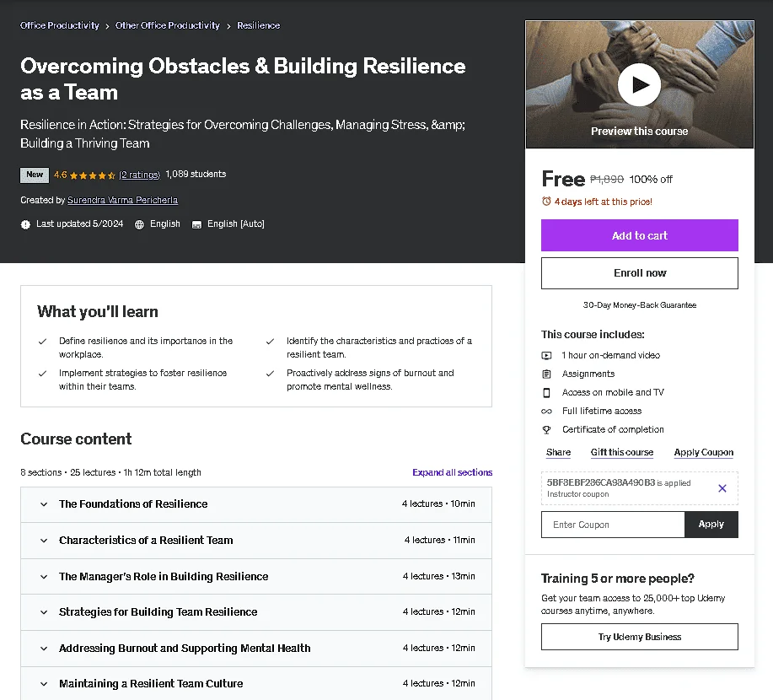This screenshot has height=700, width=773.
Task: Add the course to cart
Action: pyautogui.click(x=640, y=235)
